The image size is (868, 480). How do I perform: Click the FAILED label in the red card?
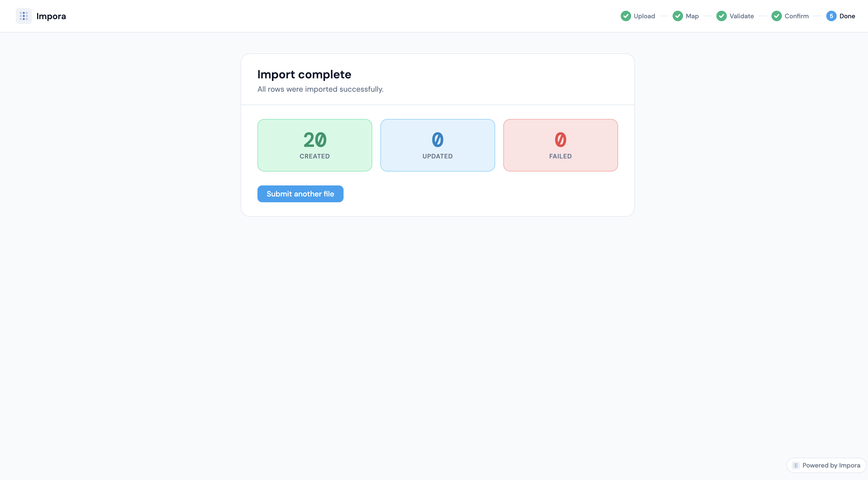pos(560,156)
